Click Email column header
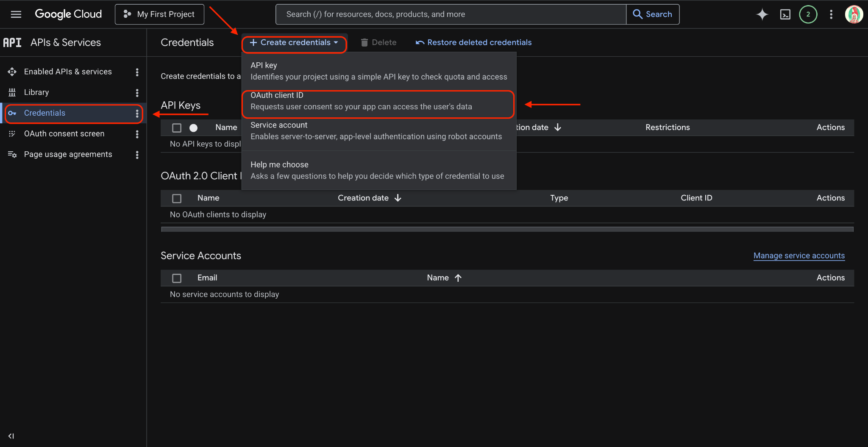868x447 pixels. pos(207,278)
